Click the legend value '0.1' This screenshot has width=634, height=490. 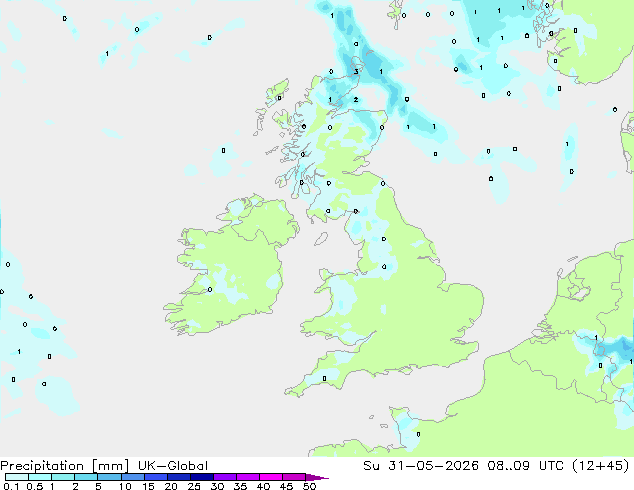[x=11, y=486]
